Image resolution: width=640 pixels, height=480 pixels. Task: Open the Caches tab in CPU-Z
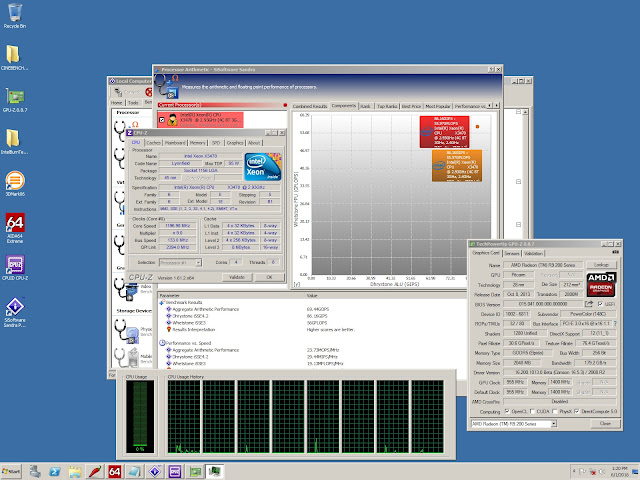coord(153,143)
